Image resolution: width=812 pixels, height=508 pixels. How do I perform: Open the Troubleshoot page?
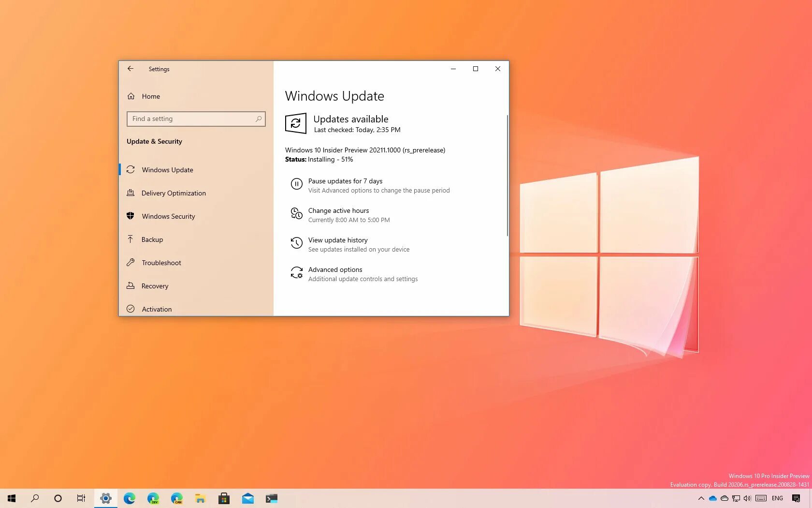(196, 263)
